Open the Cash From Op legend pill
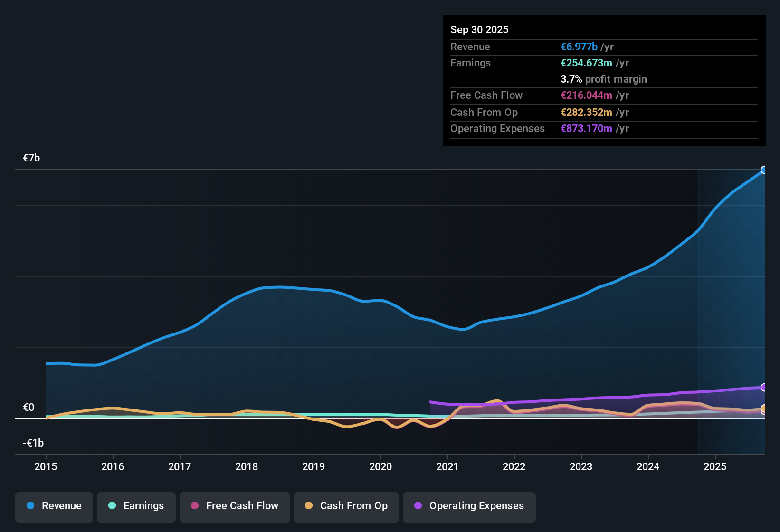This screenshot has width=780, height=532. pos(346,506)
